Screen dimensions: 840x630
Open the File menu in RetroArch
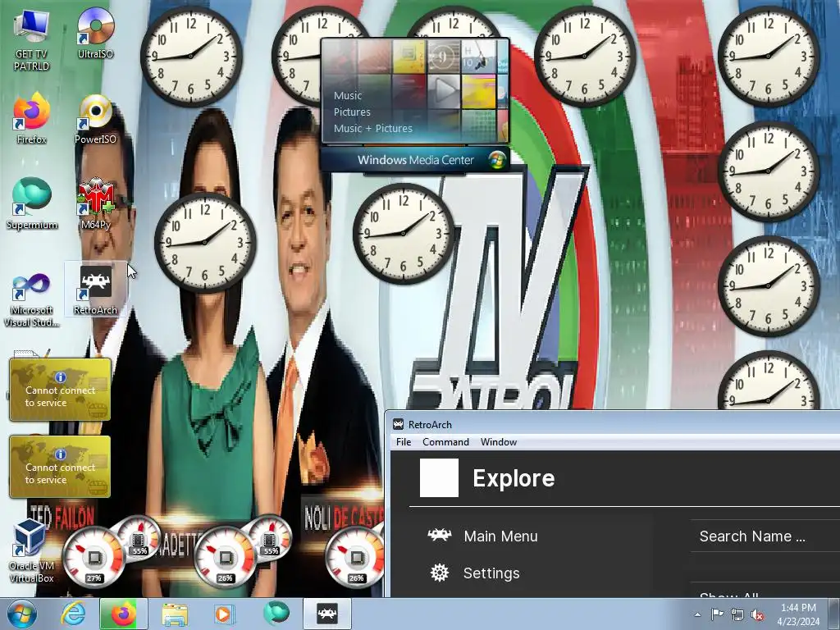click(x=404, y=442)
